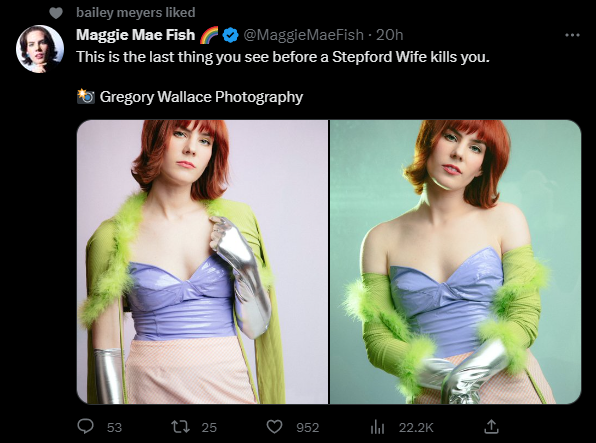
Task: Click the Maggie Mae Fish display name
Action: tap(135, 35)
